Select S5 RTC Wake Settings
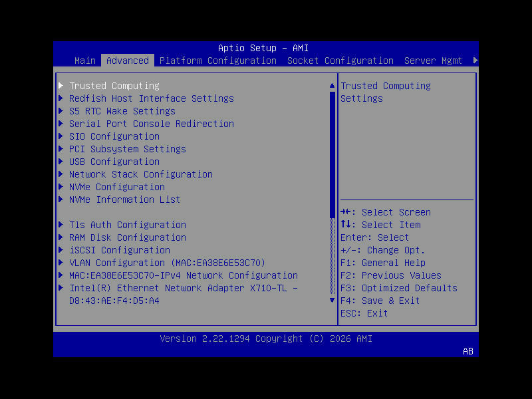The width and height of the screenshot is (532, 399). [122, 111]
